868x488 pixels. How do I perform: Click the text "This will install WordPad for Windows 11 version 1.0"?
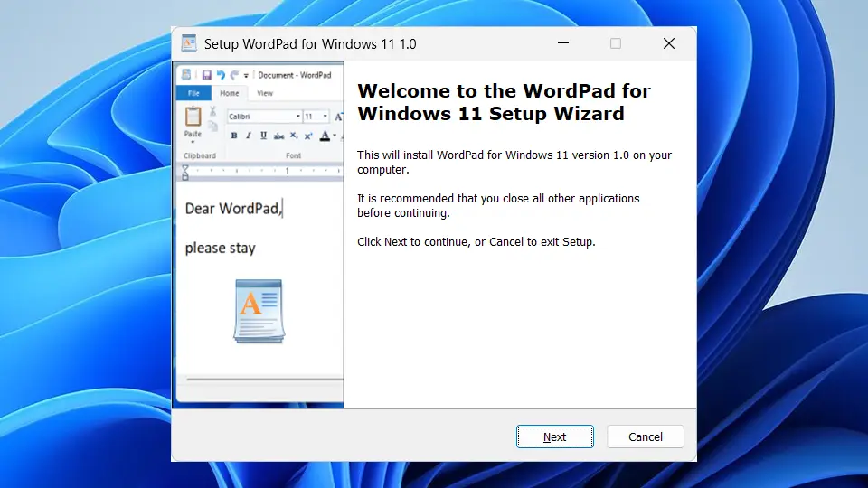pos(494,155)
